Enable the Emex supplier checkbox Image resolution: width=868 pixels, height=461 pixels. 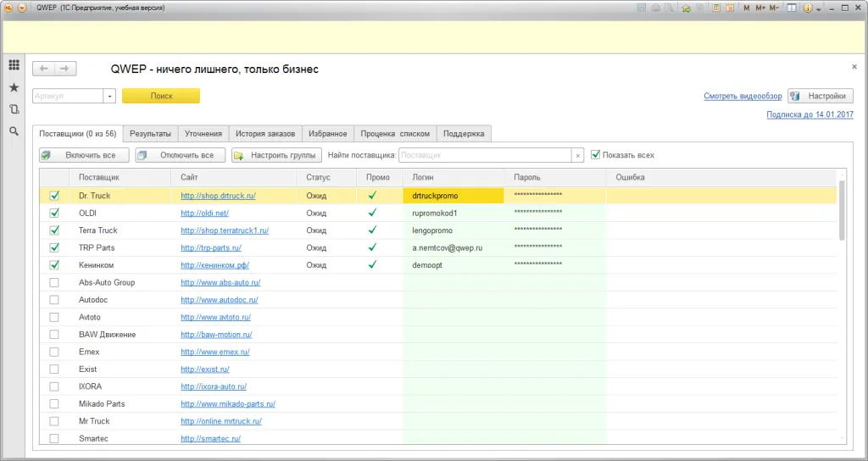(54, 352)
